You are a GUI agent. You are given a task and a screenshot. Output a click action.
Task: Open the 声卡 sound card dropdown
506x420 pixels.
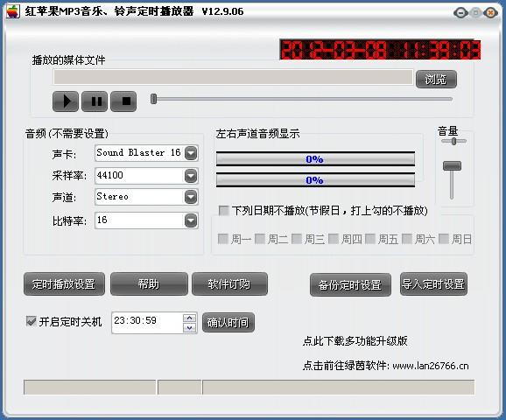[191, 153]
